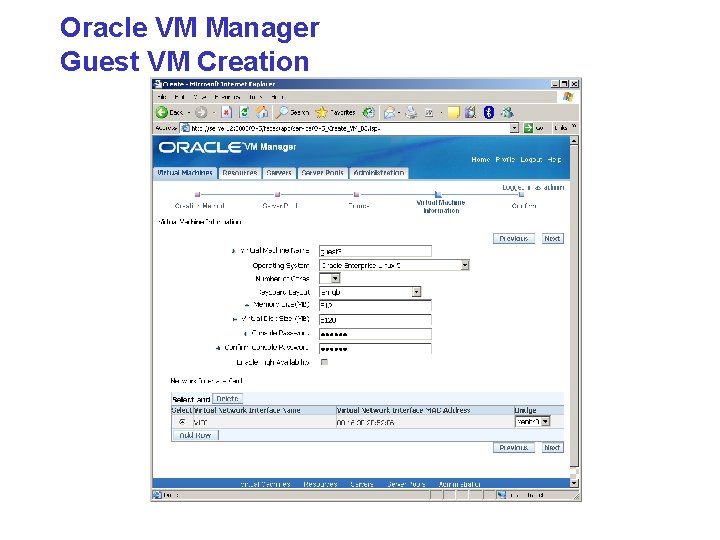Click in Virtual Disk Size field
This screenshot has width=720, height=540.
375,320
